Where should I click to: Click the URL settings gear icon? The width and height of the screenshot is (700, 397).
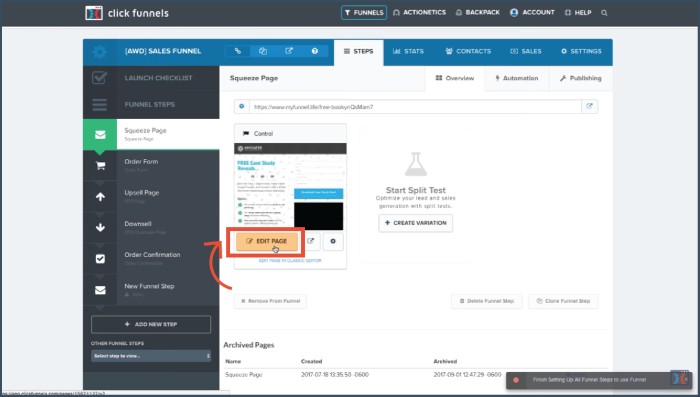point(242,107)
